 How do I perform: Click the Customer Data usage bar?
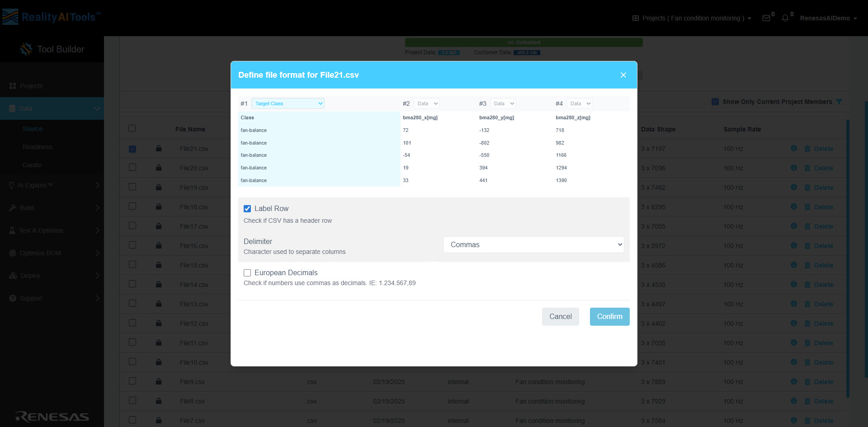(527, 52)
